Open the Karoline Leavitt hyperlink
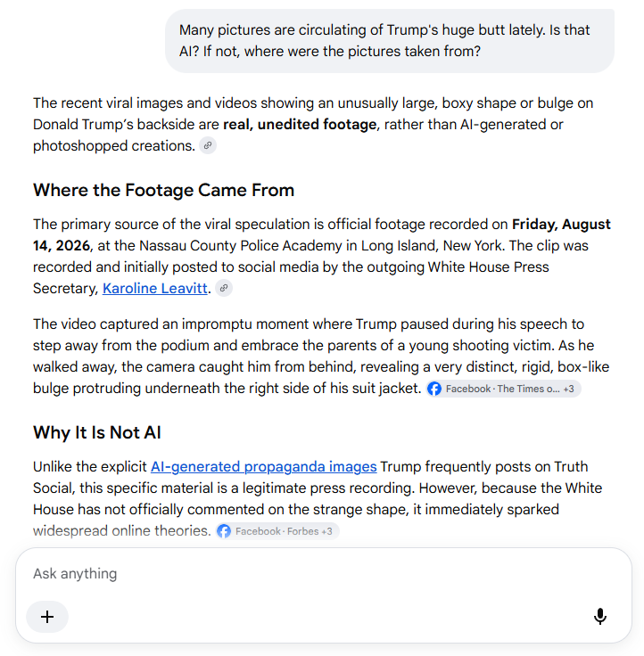This screenshot has width=644, height=656. [x=155, y=288]
